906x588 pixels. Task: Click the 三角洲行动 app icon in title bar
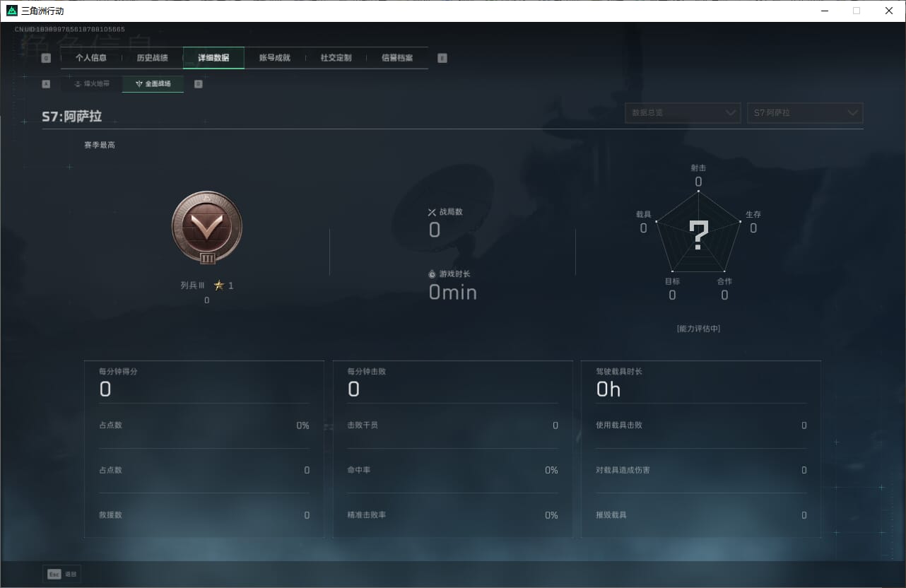pos(12,11)
